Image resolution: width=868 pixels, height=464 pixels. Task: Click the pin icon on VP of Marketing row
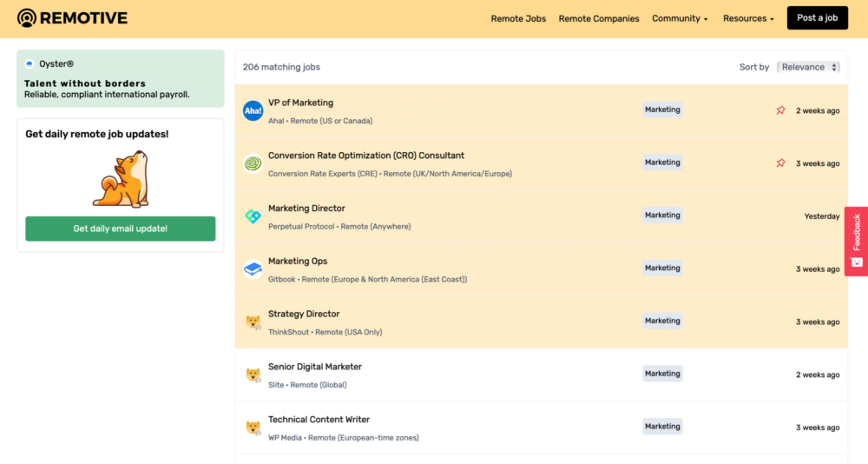[780, 110]
